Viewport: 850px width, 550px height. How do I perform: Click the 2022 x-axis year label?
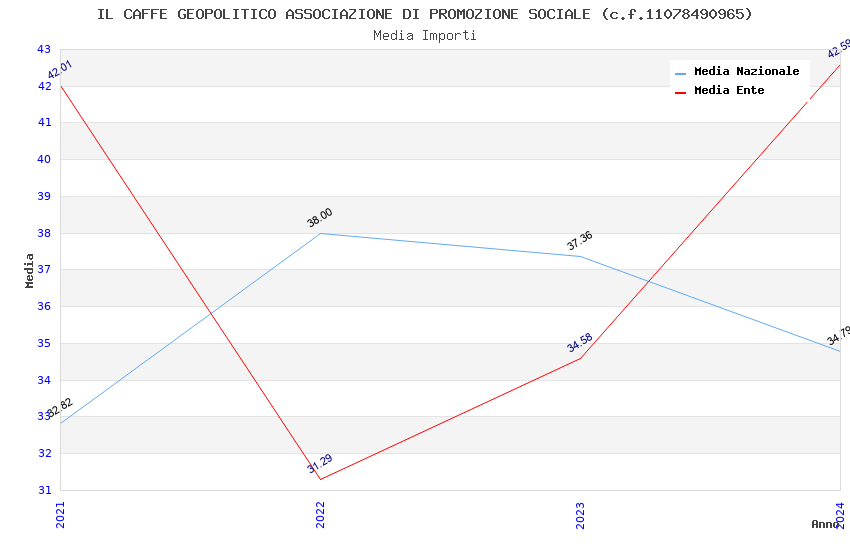(320, 513)
